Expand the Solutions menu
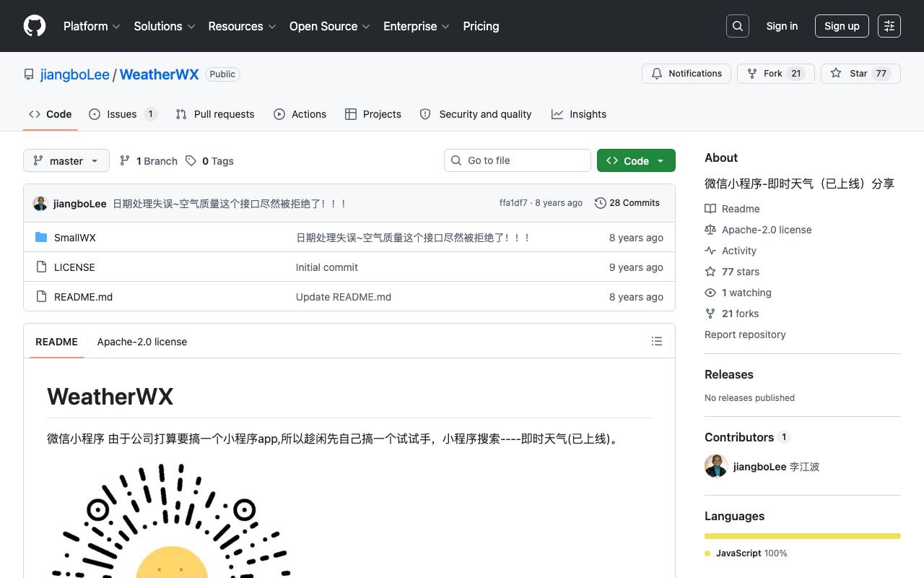Image resolution: width=924 pixels, height=578 pixels. pyautogui.click(x=165, y=26)
